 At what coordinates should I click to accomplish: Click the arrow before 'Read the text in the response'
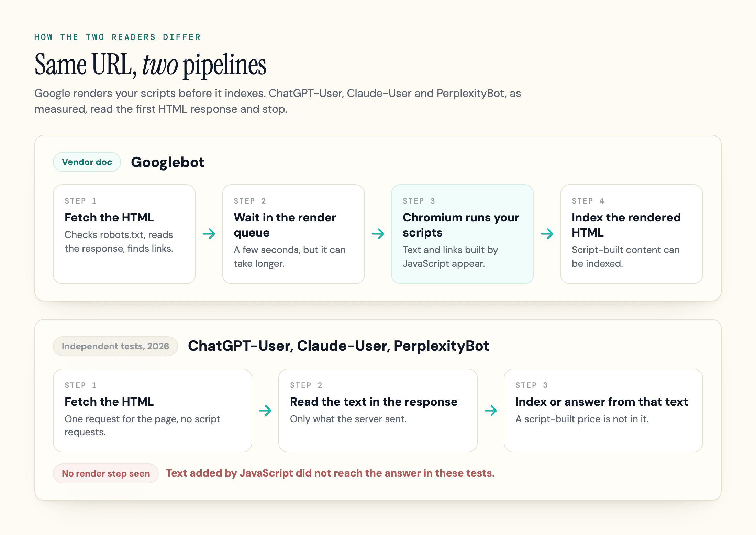pyautogui.click(x=265, y=411)
